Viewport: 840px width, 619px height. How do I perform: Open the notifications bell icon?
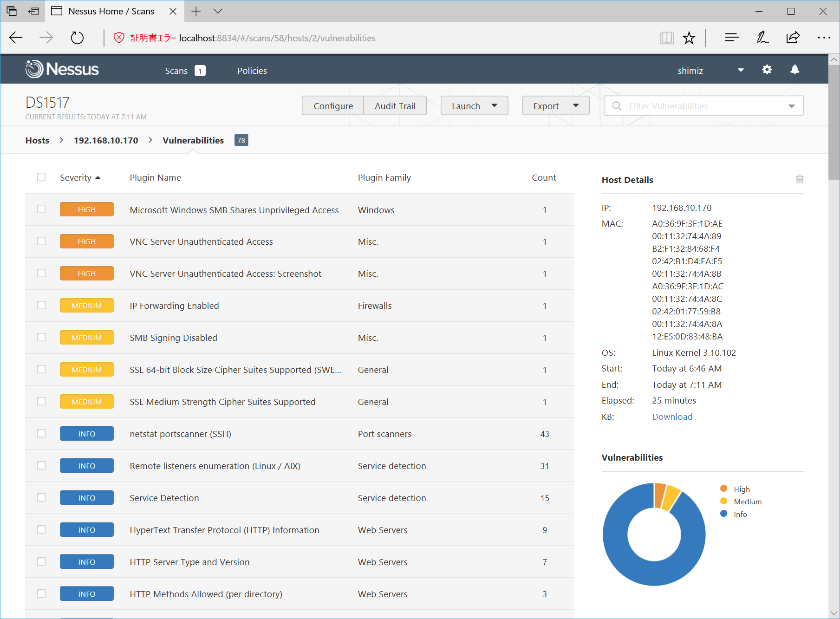[795, 70]
